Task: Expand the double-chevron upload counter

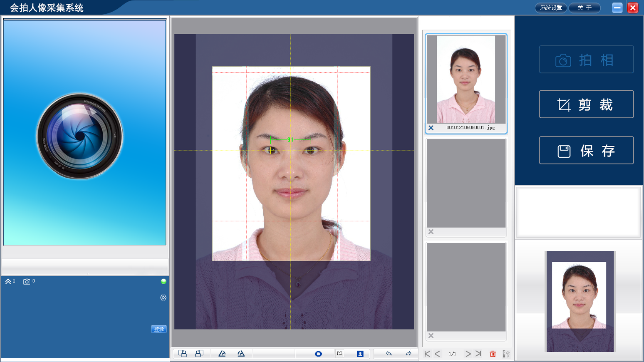Action: pyautogui.click(x=8, y=282)
